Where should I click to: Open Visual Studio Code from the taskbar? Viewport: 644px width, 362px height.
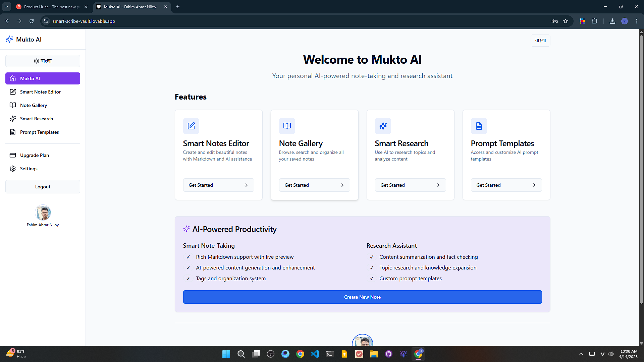point(315,354)
